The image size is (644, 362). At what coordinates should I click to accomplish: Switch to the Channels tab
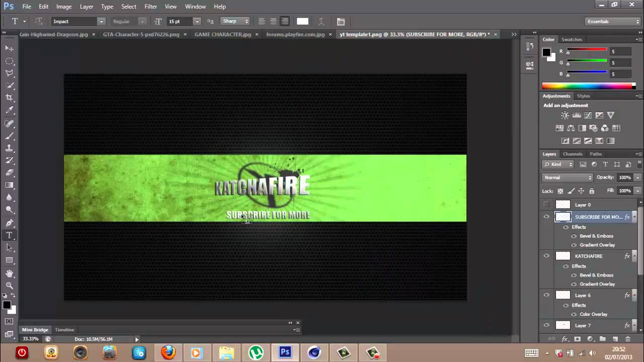[x=573, y=154]
